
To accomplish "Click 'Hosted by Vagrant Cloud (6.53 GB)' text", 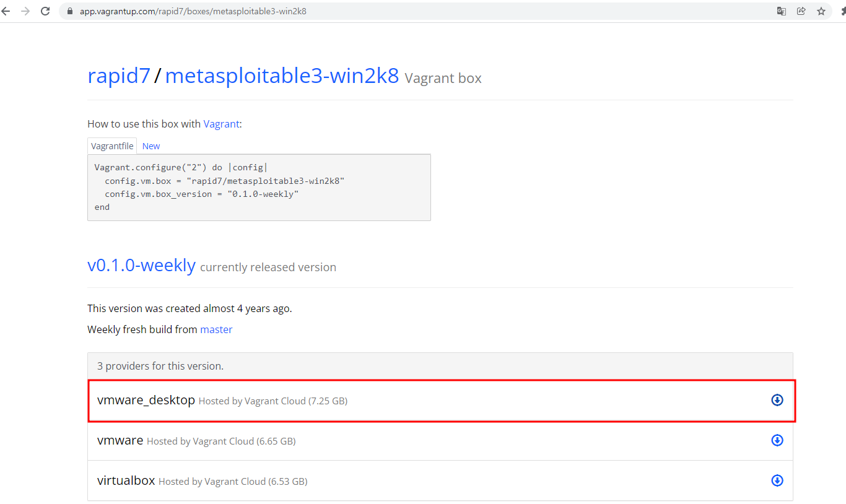I will [233, 482].
